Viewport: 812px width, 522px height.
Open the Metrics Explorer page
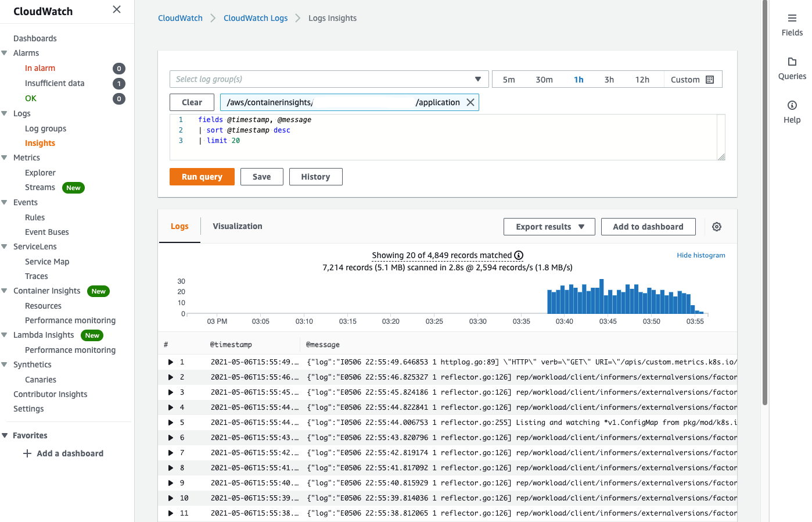40,173
